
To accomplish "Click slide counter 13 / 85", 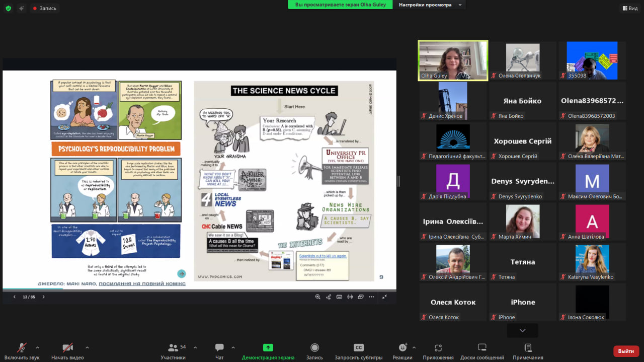I will [29, 297].
